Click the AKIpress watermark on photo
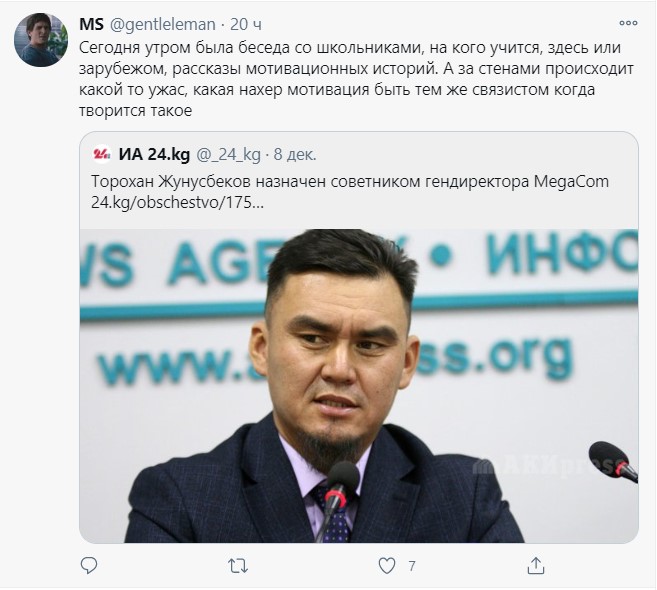657x590 pixels. pyautogui.click(x=549, y=467)
